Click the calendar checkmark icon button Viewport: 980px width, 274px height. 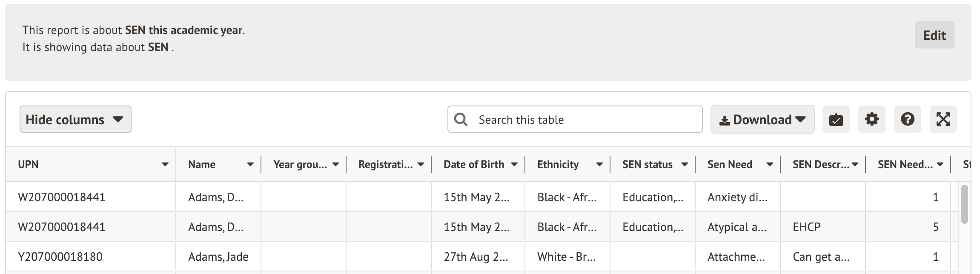pyautogui.click(x=836, y=120)
